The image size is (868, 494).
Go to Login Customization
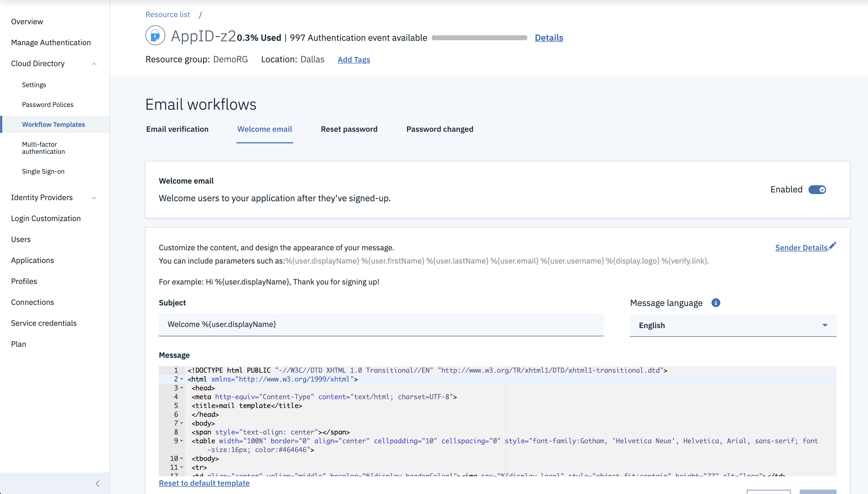point(46,219)
